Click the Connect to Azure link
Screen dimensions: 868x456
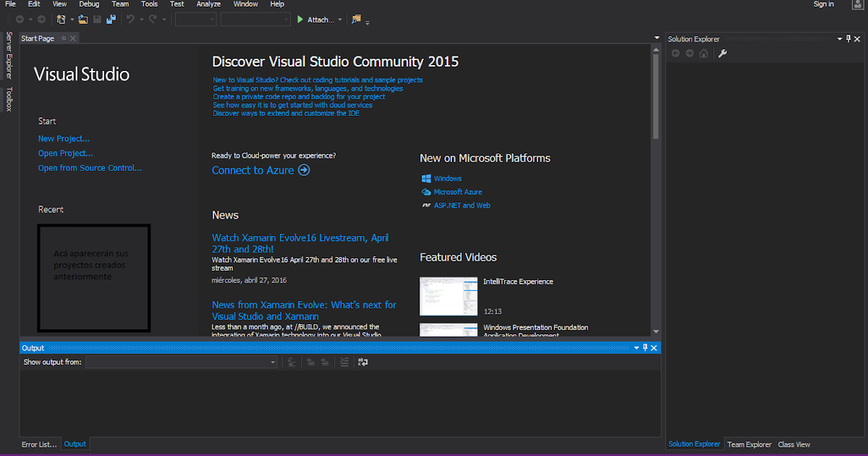(x=252, y=170)
